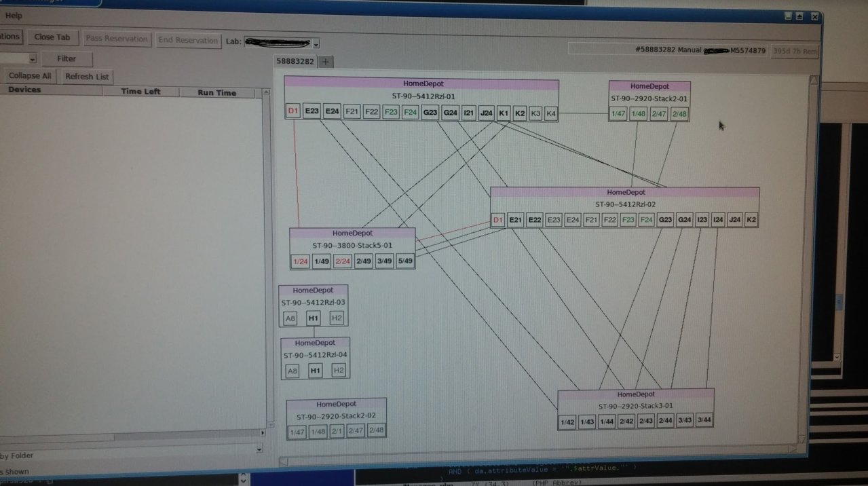Select the ST-90-5412Rzl-01 device title

423,96
